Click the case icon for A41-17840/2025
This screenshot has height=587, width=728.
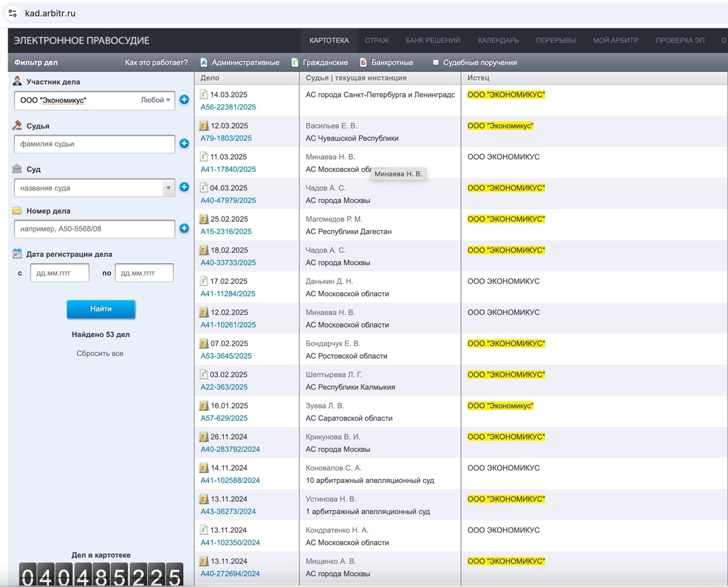(x=204, y=156)
